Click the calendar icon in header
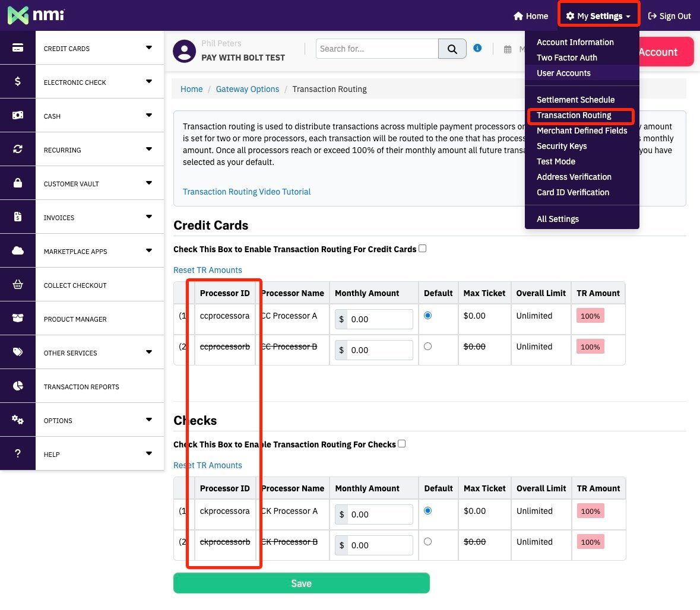700x610 pixels. click(508, 49)
